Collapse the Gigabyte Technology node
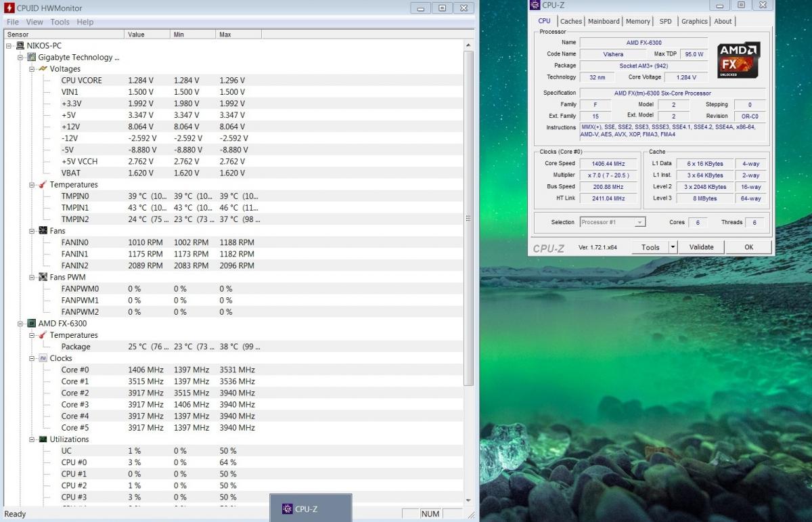Image resolution: width=812 pixels, height=522 pixels. tap(20, 58)
